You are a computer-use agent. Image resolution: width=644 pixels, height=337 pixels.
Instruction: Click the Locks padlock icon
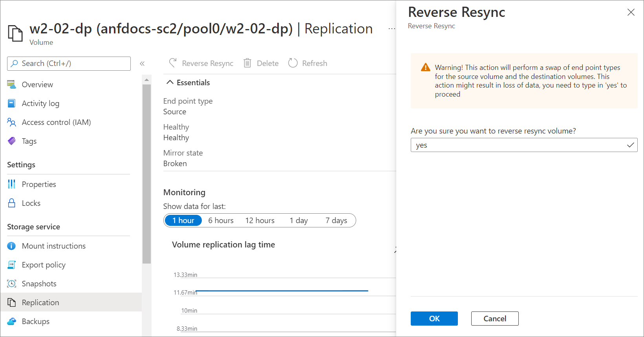pyautogui.click(x=11, y=203)
